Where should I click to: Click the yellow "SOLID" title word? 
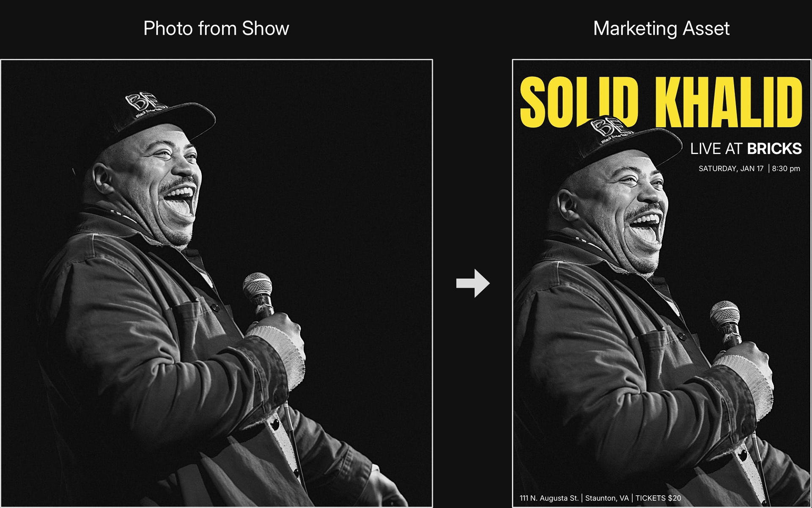(x=579, y=102)
